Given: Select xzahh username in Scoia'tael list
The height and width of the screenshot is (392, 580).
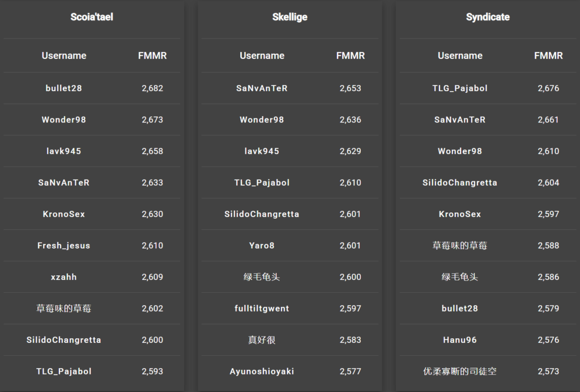Looking at the screenshot, I should (x=64, y=277).
